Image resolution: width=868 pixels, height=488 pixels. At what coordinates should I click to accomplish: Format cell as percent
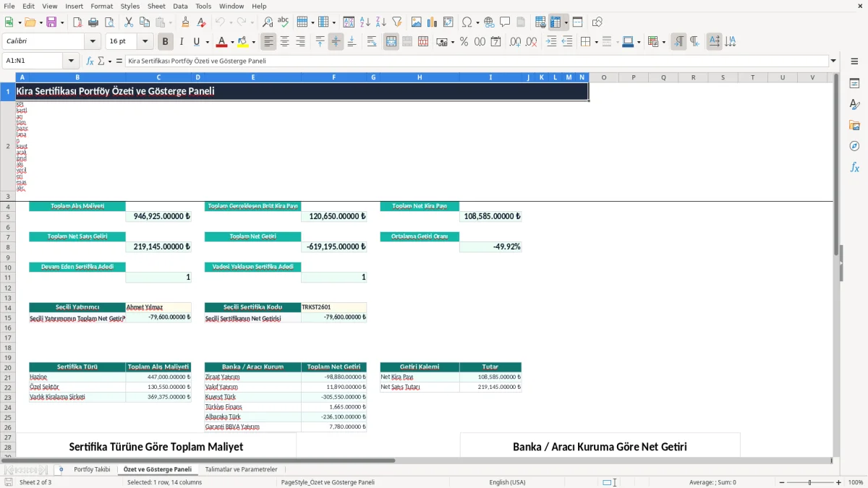point(464,42)
